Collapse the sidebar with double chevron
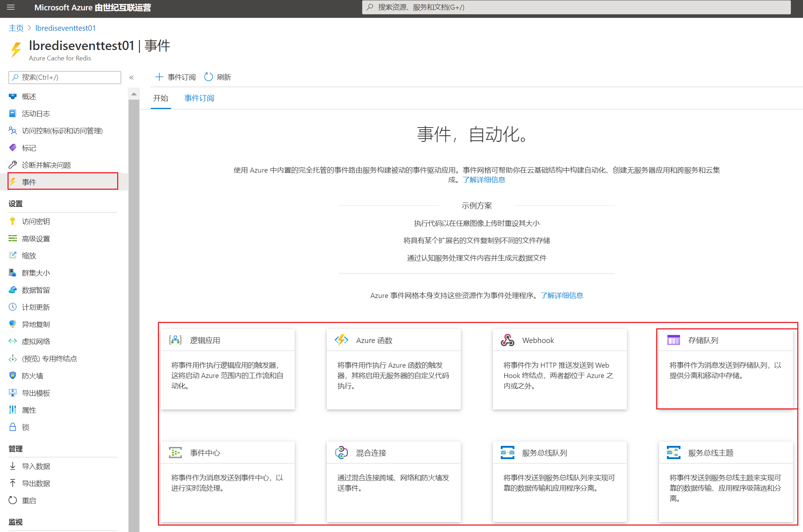 click(131, 77)
